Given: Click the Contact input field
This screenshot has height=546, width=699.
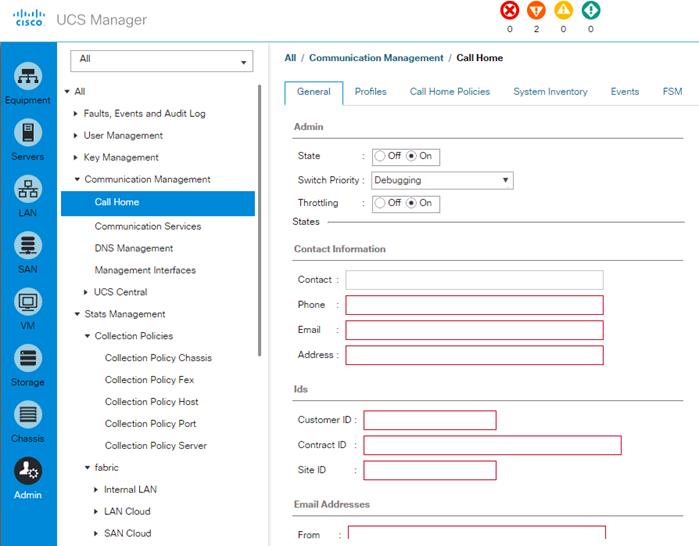Looking at the screenshot, I should [474, 280].
